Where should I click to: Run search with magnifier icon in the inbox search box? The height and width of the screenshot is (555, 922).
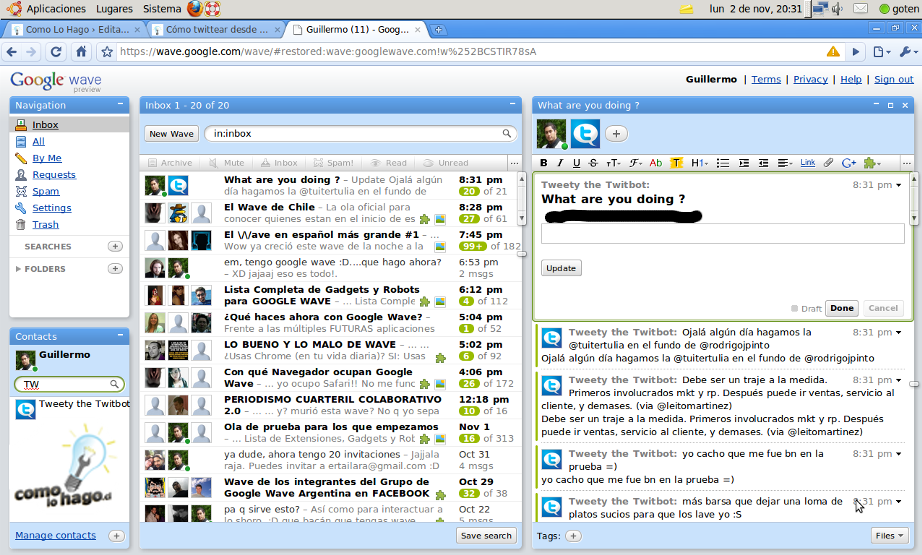(507, 133)
